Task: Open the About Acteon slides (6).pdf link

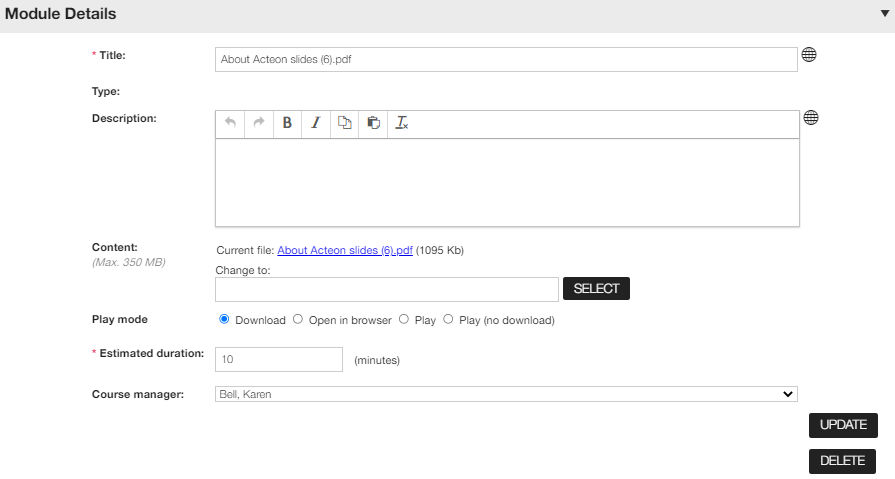Action: coord(345,250)
